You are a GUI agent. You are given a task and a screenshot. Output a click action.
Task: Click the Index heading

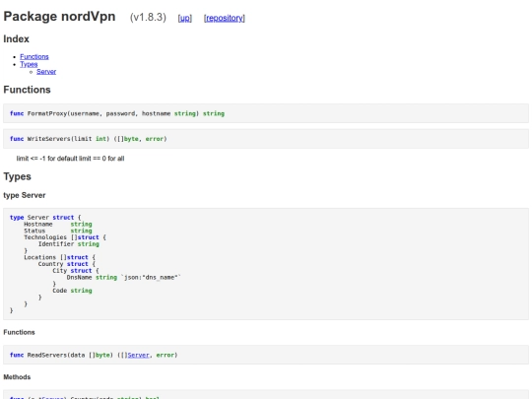17,39
